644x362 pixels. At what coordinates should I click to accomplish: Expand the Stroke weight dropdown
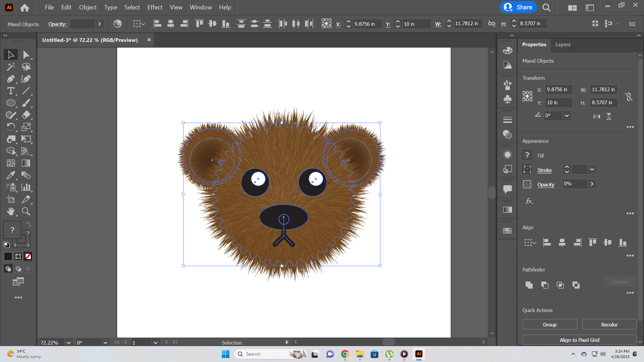click(x=592, y=170)
